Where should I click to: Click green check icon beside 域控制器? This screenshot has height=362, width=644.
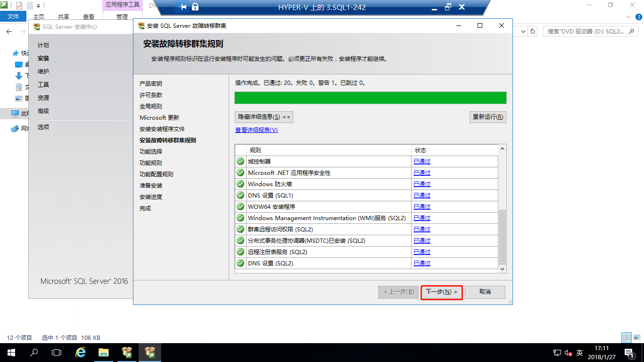pyautogui.click(x=240, y=161)
